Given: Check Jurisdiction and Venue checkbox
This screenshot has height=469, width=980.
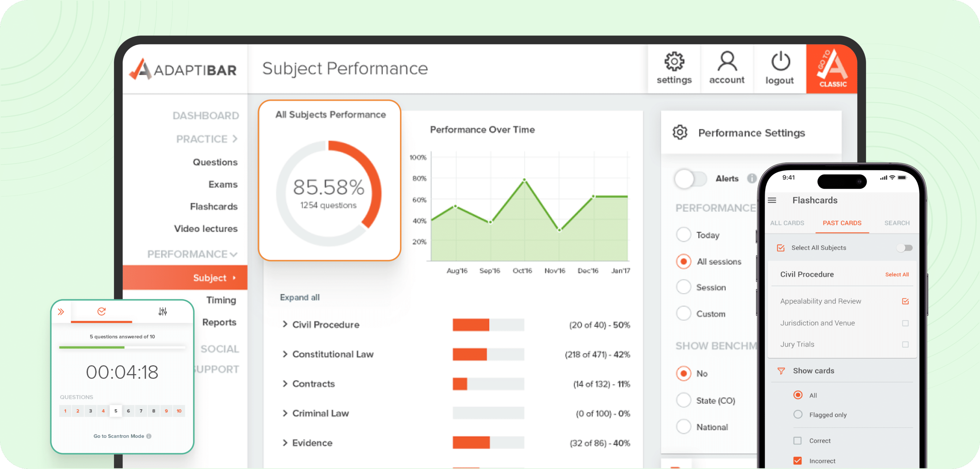Looking at the screenshot, I should [905, 323].
